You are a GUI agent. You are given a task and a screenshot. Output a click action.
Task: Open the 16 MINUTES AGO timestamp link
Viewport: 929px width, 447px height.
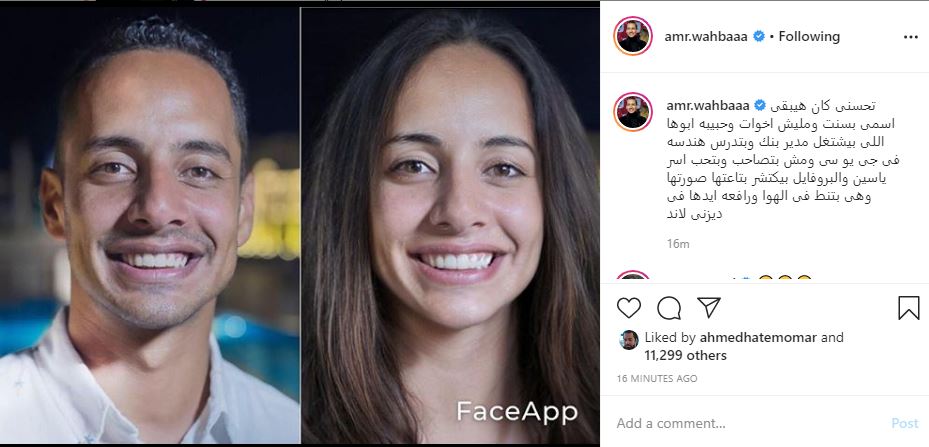657,378
